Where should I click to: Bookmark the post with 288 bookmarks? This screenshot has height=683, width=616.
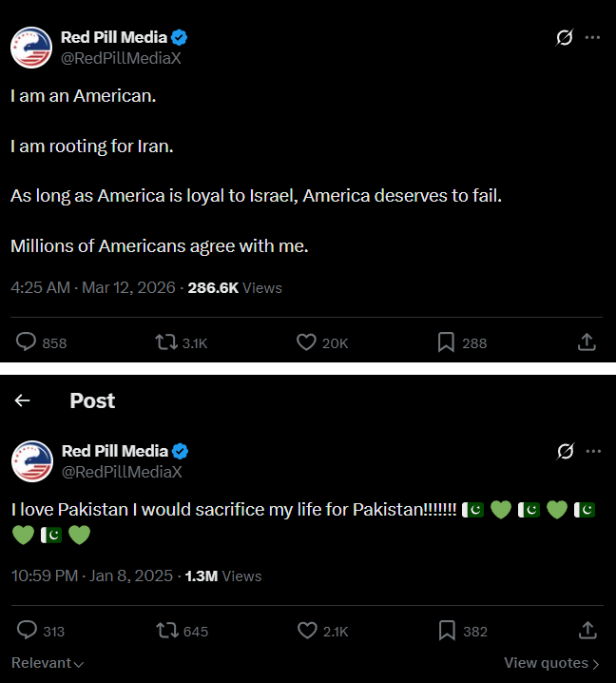pyautogui.click(x=446, y=342)
